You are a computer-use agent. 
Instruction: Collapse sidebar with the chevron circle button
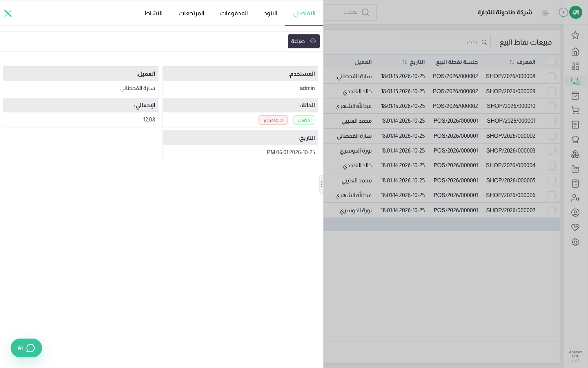click(x=563, y=12)
